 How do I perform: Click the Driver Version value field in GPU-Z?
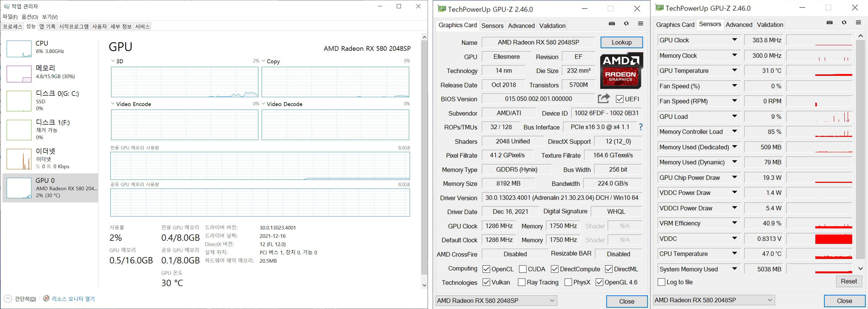point(562,198)
